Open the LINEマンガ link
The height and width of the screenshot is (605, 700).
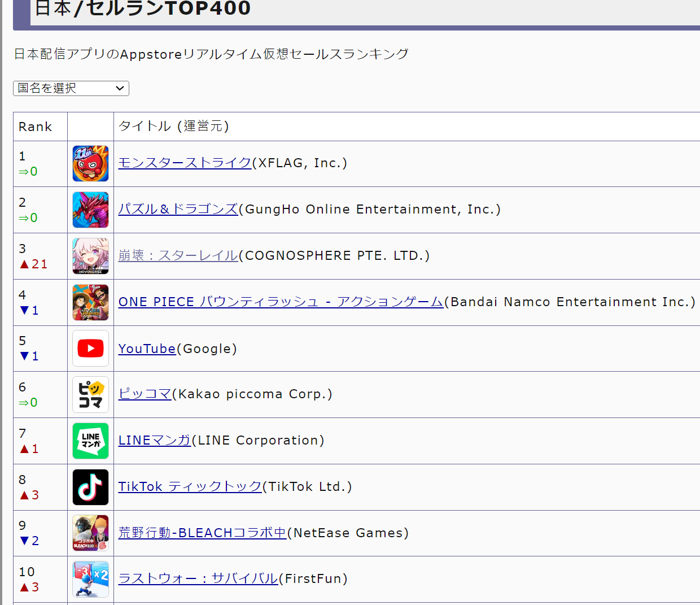[x=155, y=440]
